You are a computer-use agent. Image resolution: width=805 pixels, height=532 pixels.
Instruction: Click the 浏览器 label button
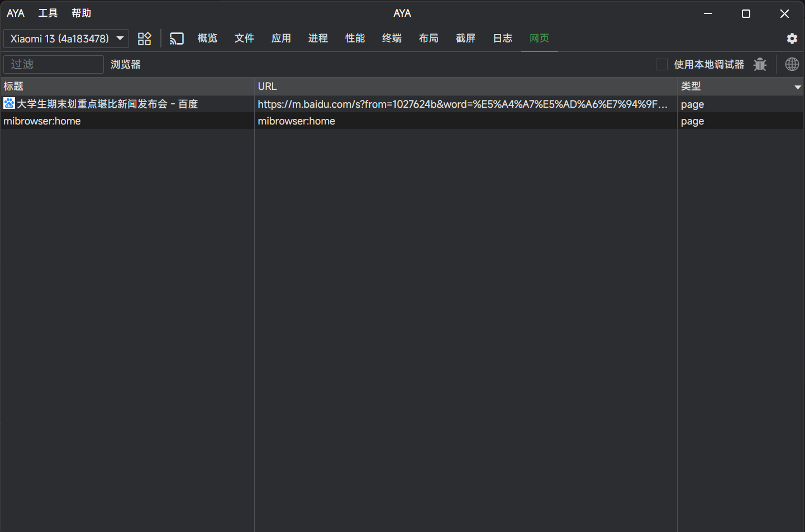125,64
